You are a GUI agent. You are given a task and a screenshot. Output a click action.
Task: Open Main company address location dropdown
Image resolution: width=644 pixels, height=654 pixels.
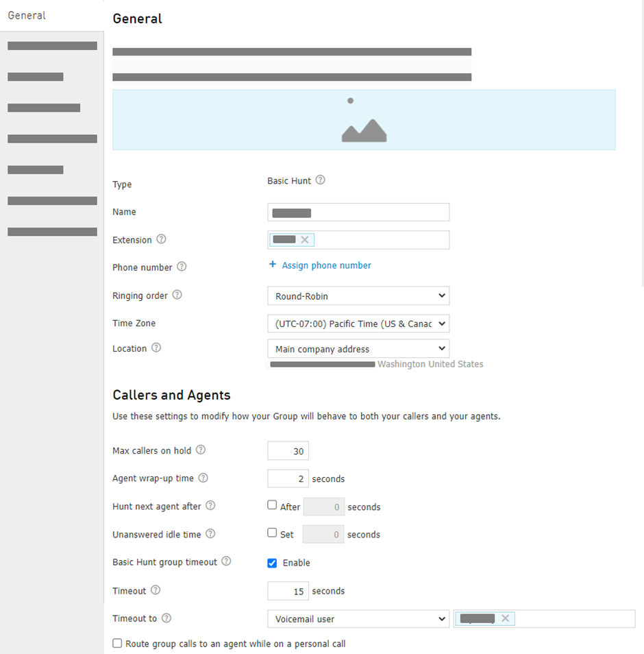click(x=358, y=349)
